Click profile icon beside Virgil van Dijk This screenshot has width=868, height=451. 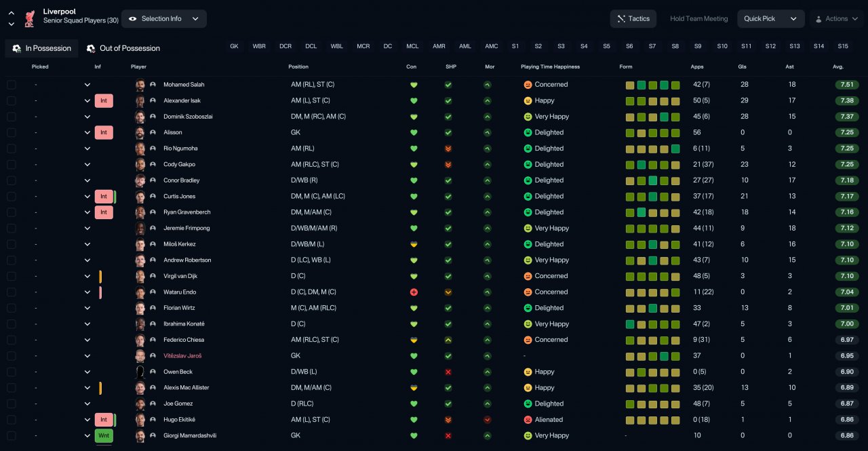click(153, 277)
